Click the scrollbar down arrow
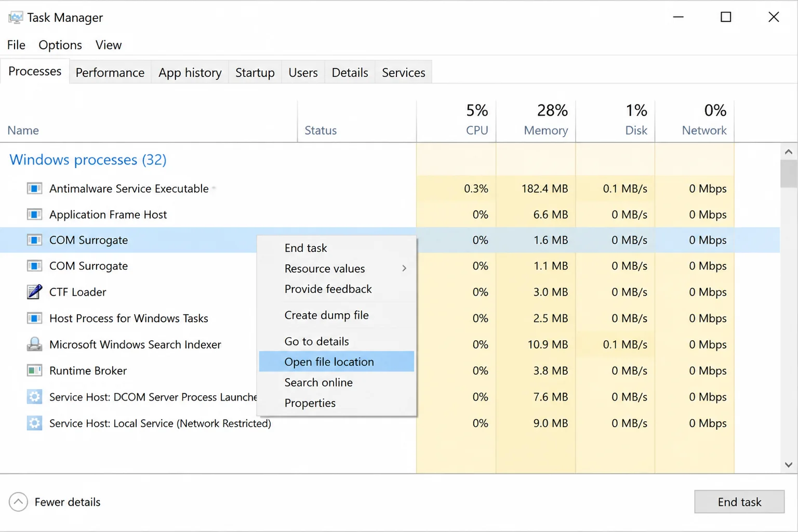Image resolution: width=798 pixels, height=532 pixels. pyautogui.click(x=789, y=465)
